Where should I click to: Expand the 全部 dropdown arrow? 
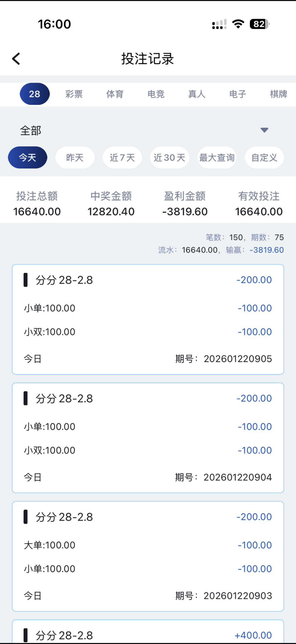pyautogui.click(x=264, y=130)
